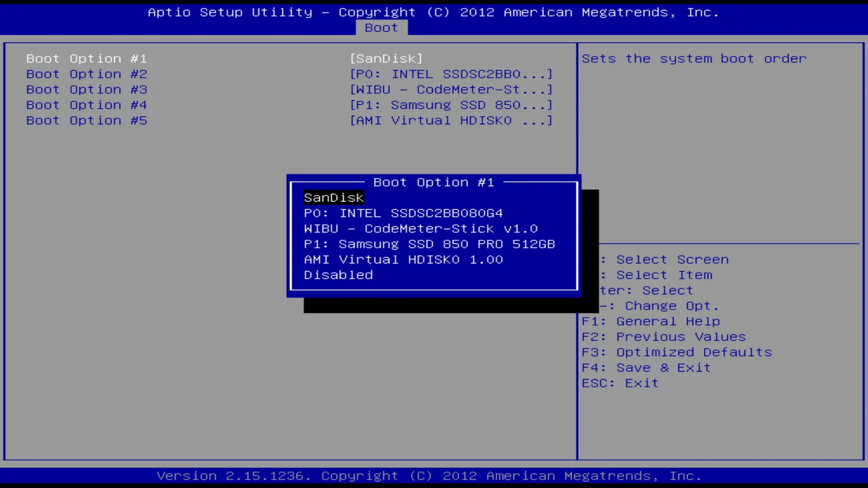Scroll through boot options list
868x488 pixels.
pos(434,236)
